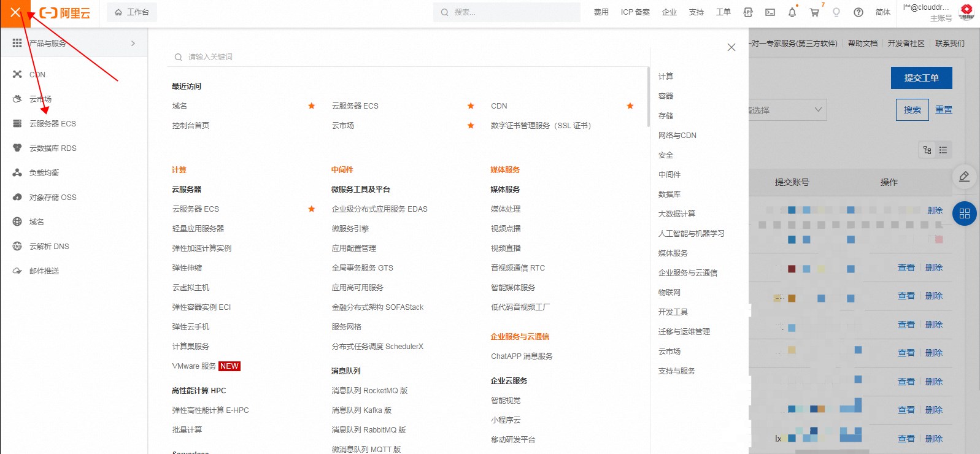Focus the 请输入关键词 search field
Viewport: 980px width, 454px height.
(408, 56)
